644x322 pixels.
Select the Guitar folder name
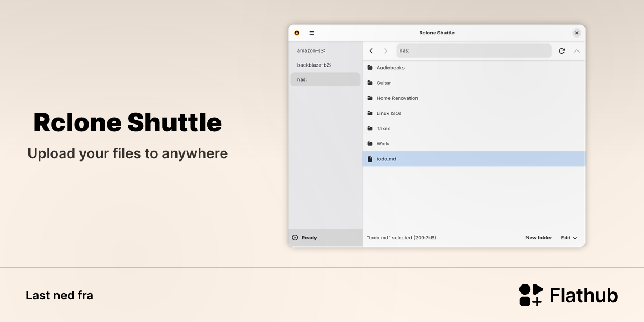click(384, 83)
